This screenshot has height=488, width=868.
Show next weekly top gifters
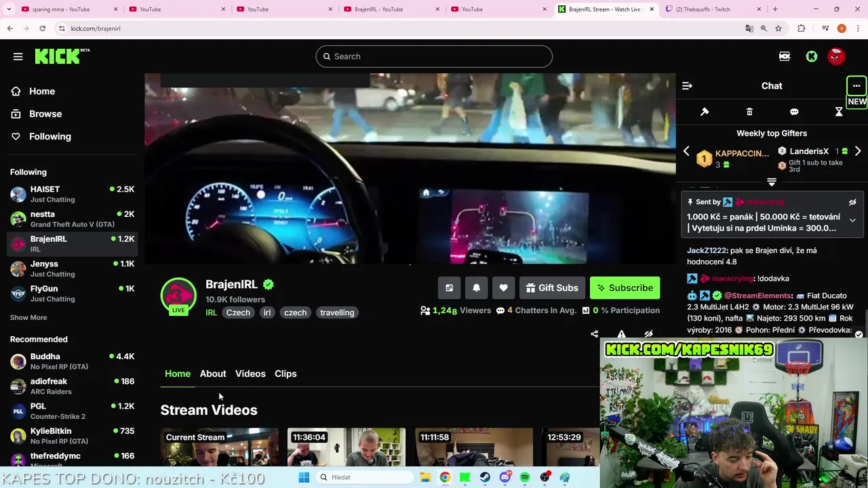point(858,151)
